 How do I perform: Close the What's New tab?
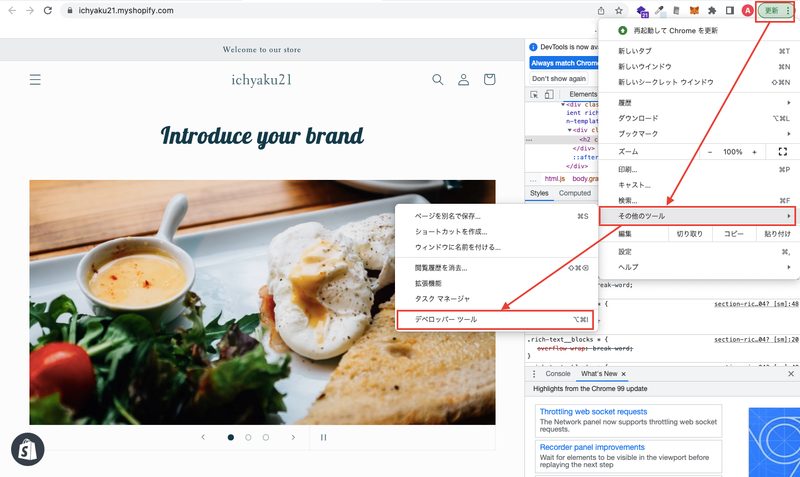pyautogui.click(x=623, y=374)
